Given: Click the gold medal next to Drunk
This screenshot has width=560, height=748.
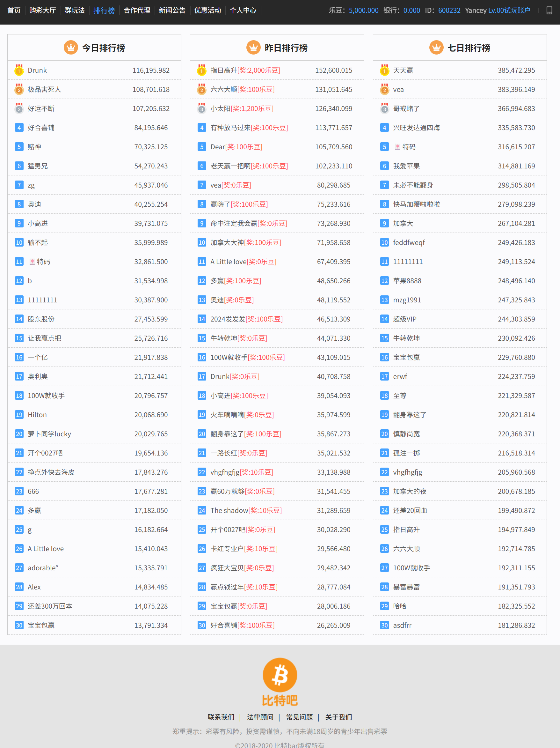Looking at the screenshot, I should click(x=19, y=70).
